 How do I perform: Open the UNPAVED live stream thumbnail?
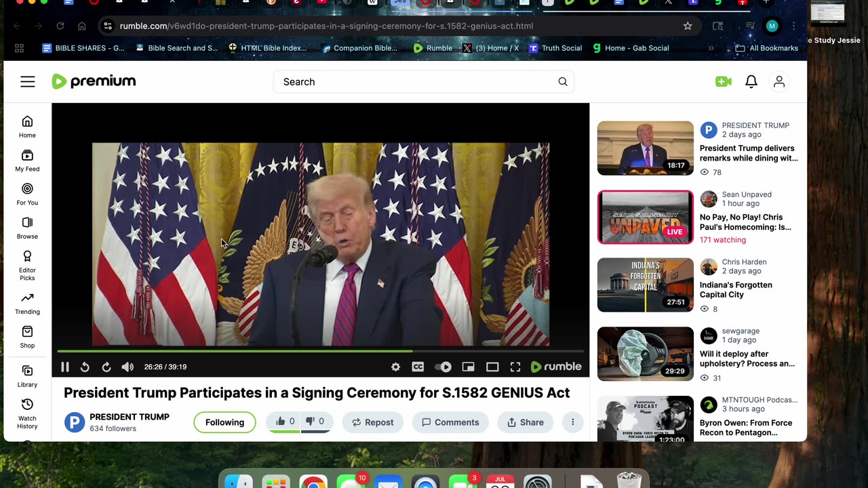(x=646, y=217)
